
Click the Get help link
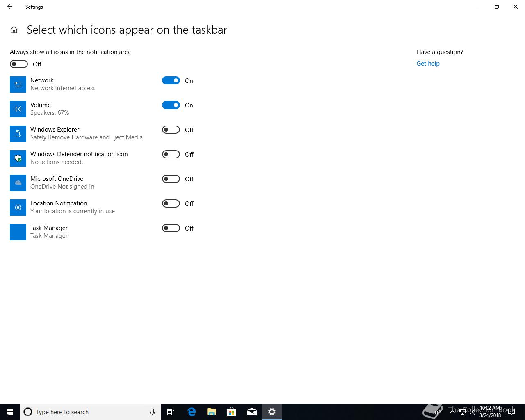[x=428, y=64]
